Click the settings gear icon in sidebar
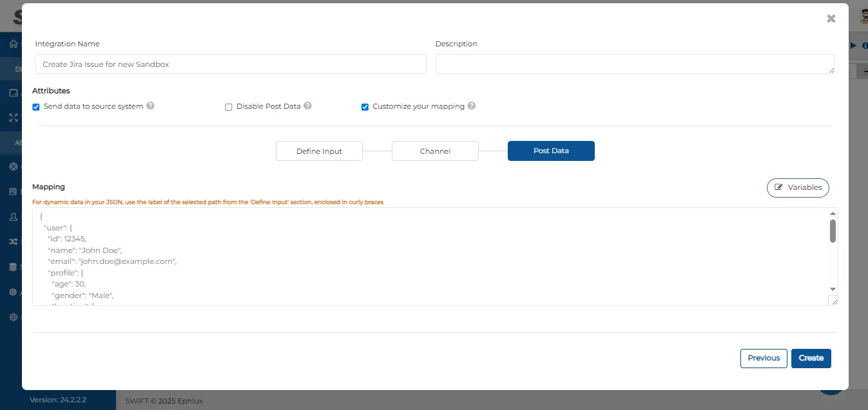Viewport: 868px width, 410px height. 13,317
